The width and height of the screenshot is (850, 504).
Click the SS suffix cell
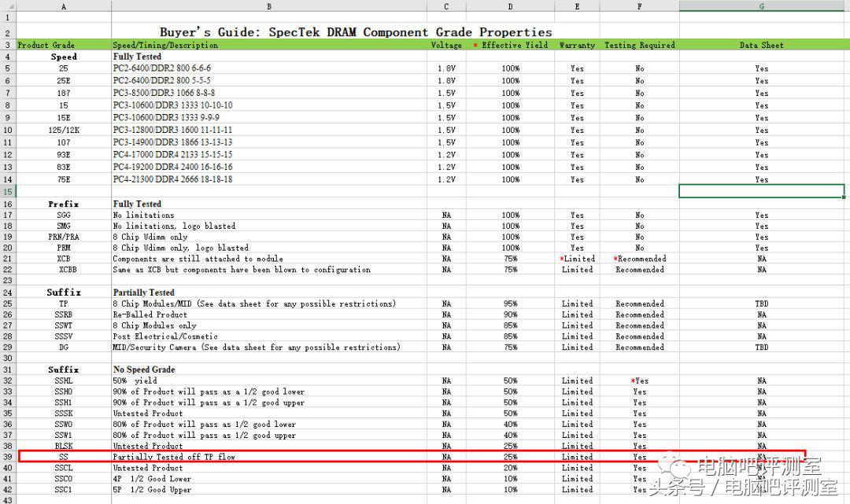click(x=64, y=457)
